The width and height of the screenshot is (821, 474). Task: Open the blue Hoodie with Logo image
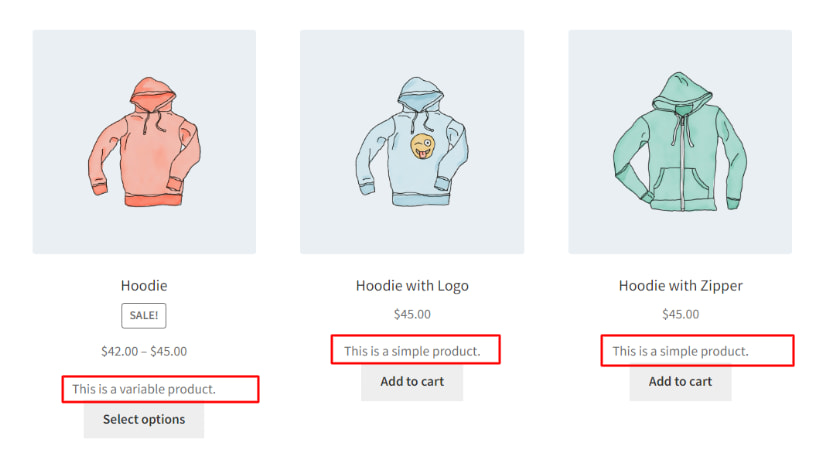coord(412,141)
